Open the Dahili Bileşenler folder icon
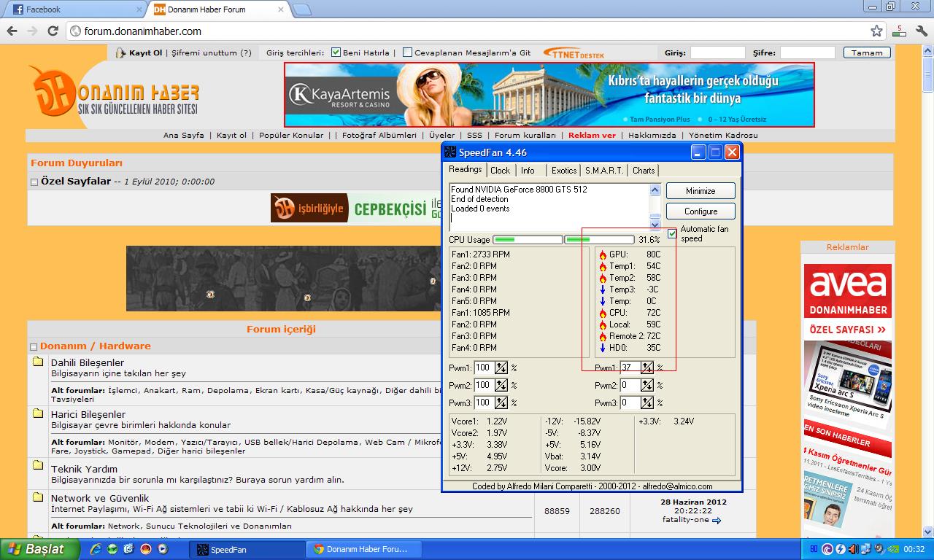Image resolution: width=934 pixels, height=560 pixels. 38,362
